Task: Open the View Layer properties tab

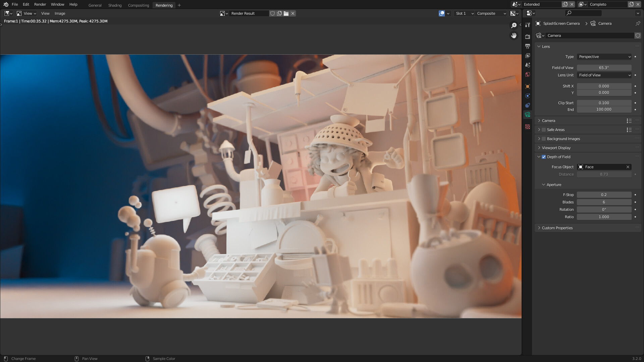Action: 528,55
